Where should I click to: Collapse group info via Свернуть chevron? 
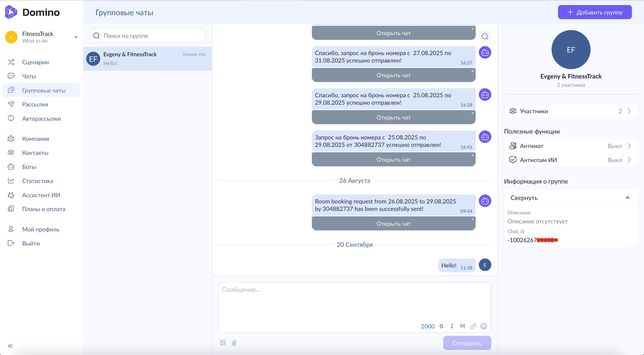(x=627, y=198)
